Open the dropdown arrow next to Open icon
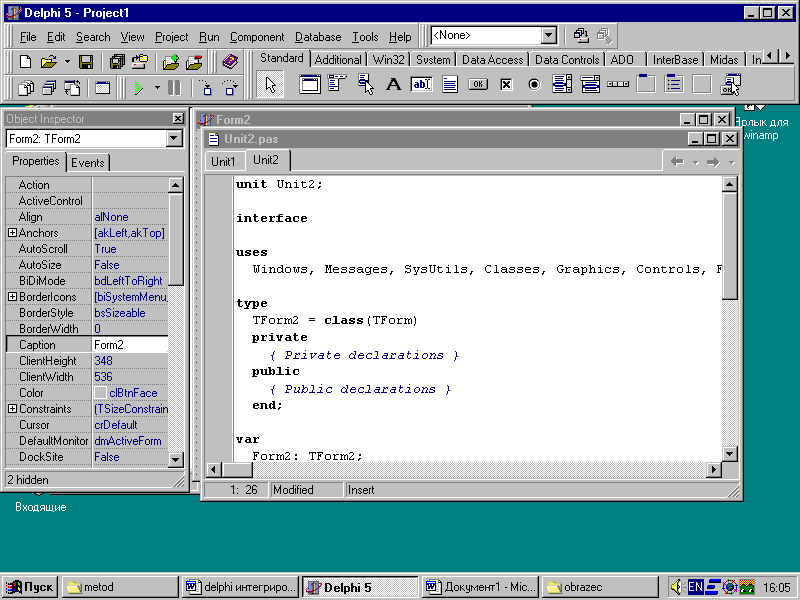Screen dimensions: 800x600 pos(67,62)
